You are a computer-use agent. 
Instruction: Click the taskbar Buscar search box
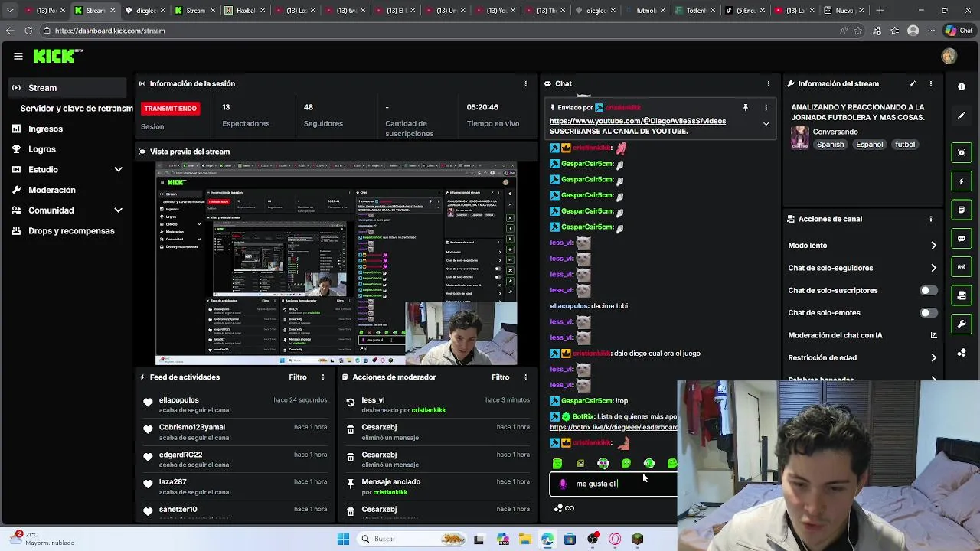(412, 539)
